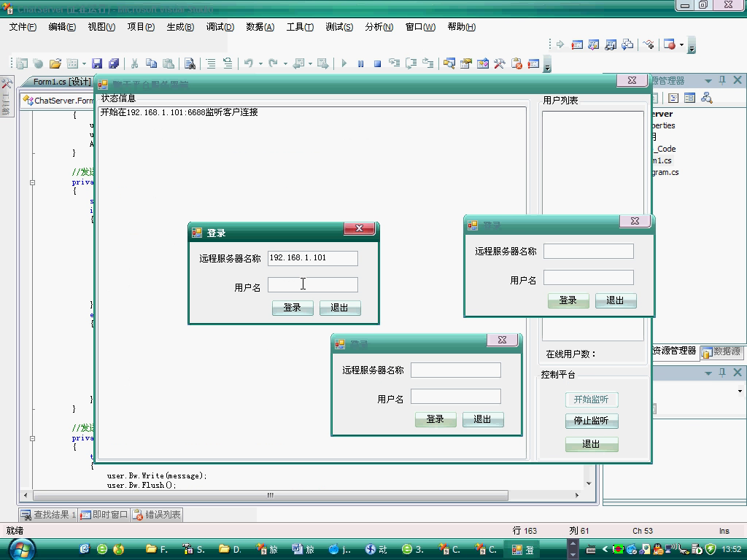This screenshot has height=560, width=747.
Task: Click the Show Next Statement arrow icon
Action: [560, 44]
